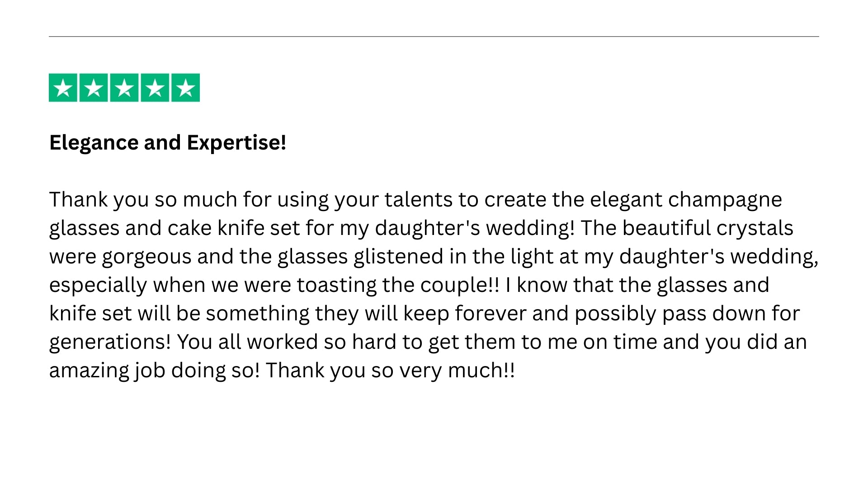This screenshot has width=868, height=488.
Task: Select the third star in the rating
Action: point(124,88)
